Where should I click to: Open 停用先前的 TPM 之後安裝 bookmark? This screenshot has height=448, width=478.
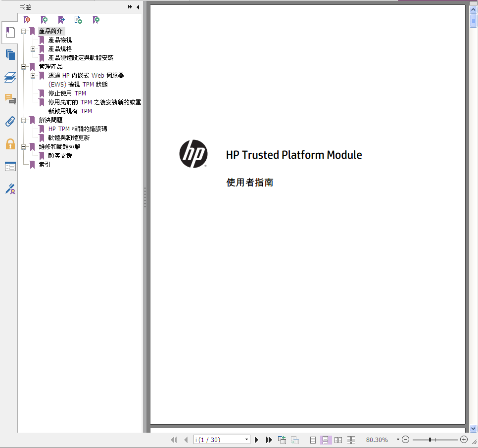pos(95,107)
